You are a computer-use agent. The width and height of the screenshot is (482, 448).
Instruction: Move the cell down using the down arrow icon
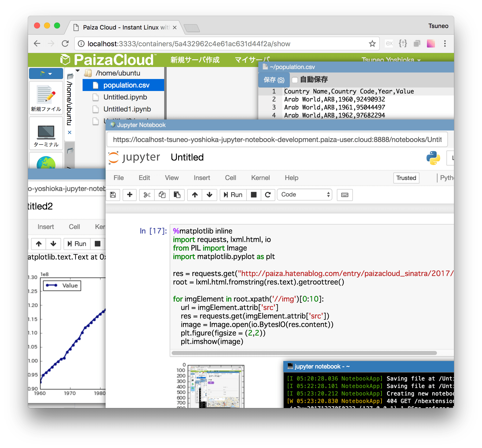209,195
